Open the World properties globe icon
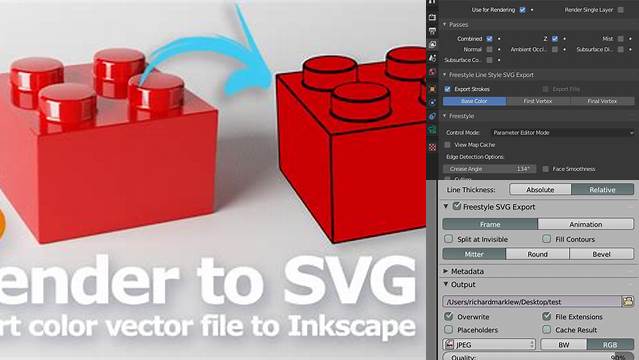639x360 pixels. [432, 73]
